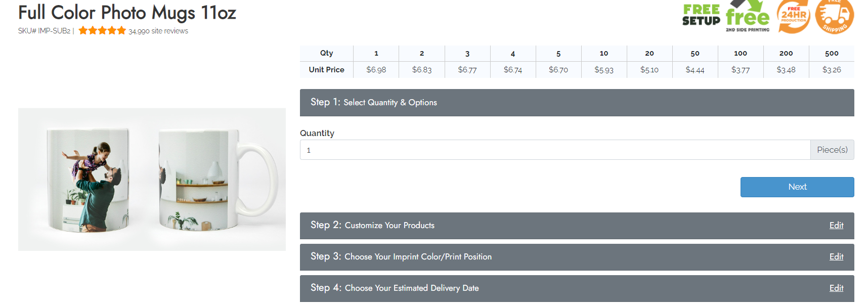Expand Step 1 Select Quantity & Options header
868x306 pixels.
click(x=577, y=103)
